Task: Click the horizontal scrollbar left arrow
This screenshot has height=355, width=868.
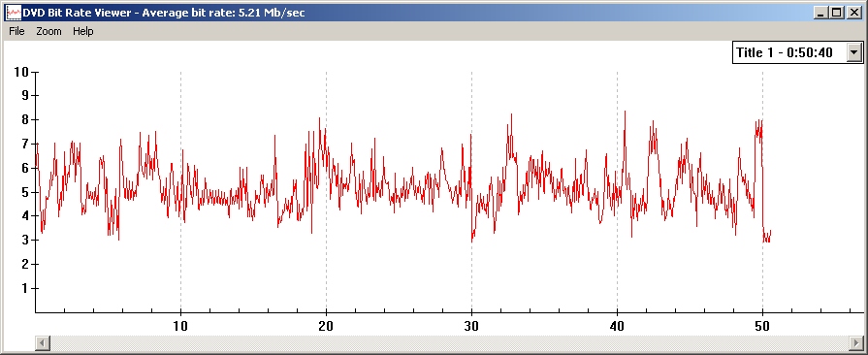Action: (x=43, y=342)
